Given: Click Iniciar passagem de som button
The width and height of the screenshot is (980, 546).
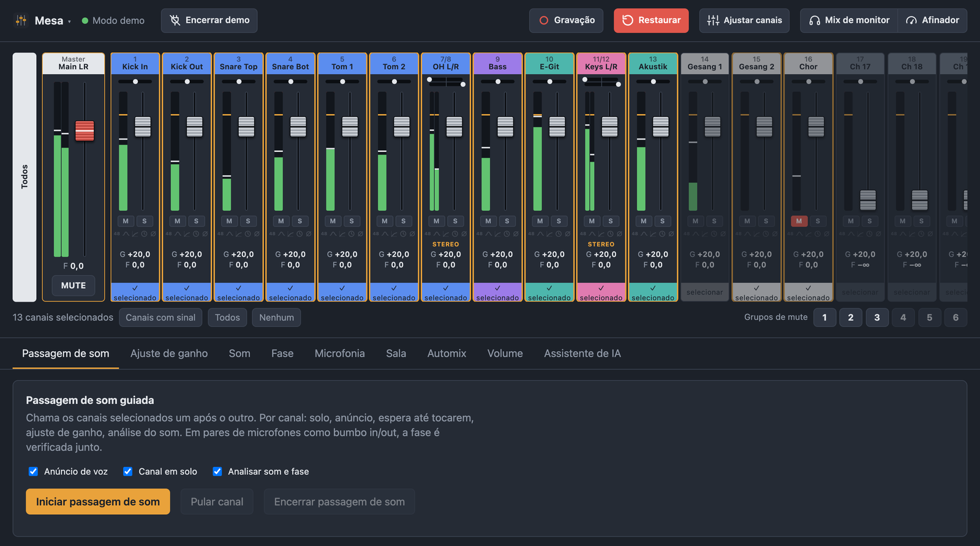Looking at the screenshot, I should (98, 502).
